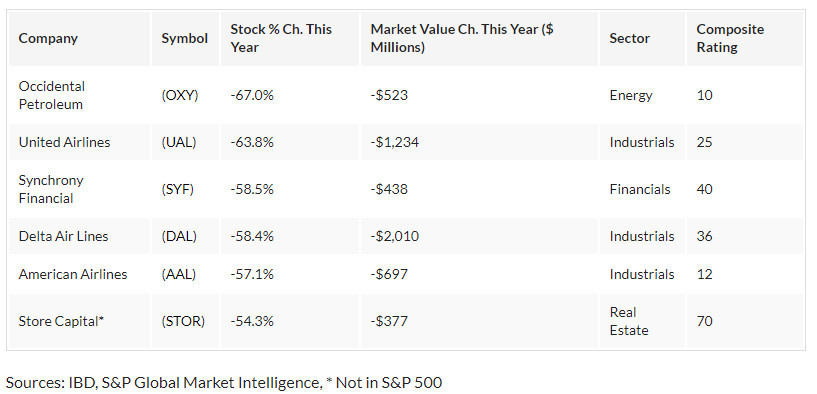The height and width of the screenshot is (394, 817).
Task: Click the Delta Air Lines row name
Action: point(64,236)
